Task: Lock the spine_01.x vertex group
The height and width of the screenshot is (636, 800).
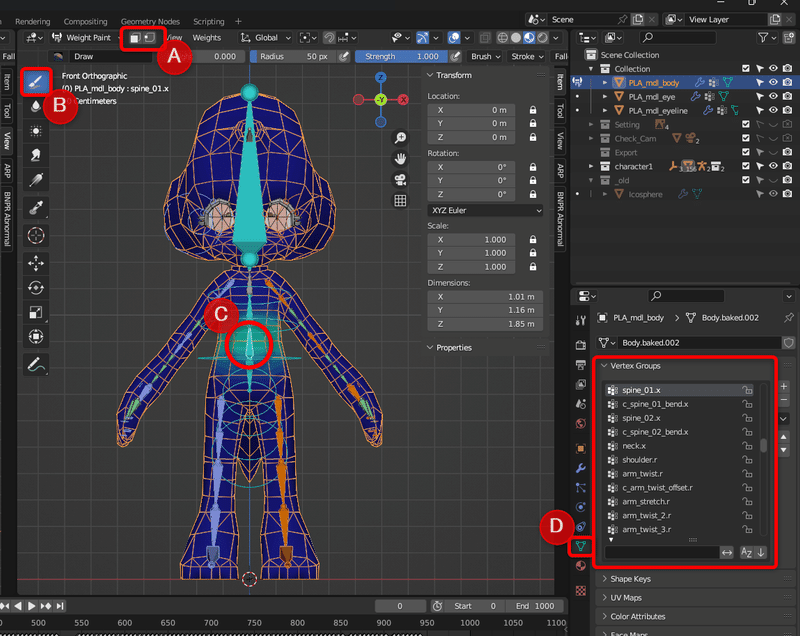Action: pyautogui.click(x=747, y=390)
